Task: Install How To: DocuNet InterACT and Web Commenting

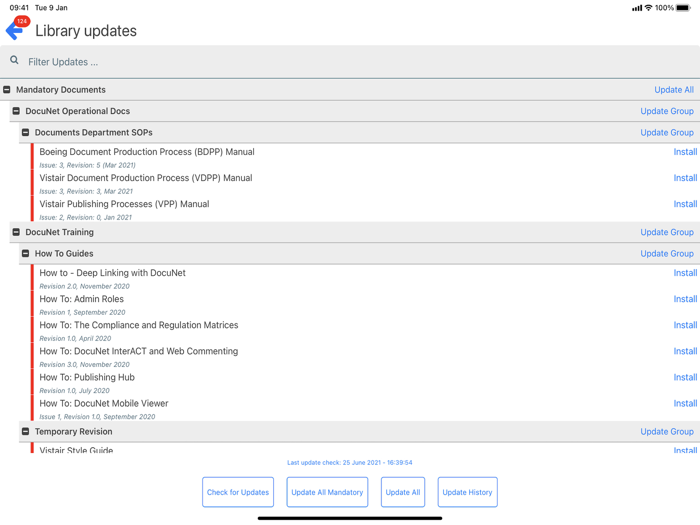Action: [685, 351]
